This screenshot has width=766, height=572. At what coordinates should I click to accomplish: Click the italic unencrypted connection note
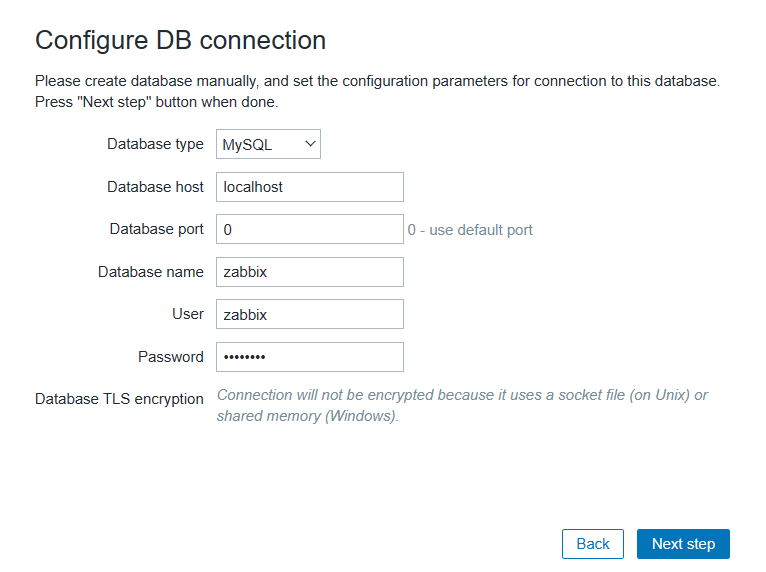click(461, 405)
